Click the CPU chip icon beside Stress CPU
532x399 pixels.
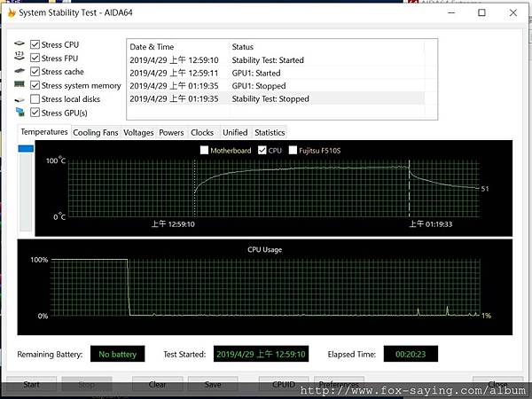(x=20, y=43)
